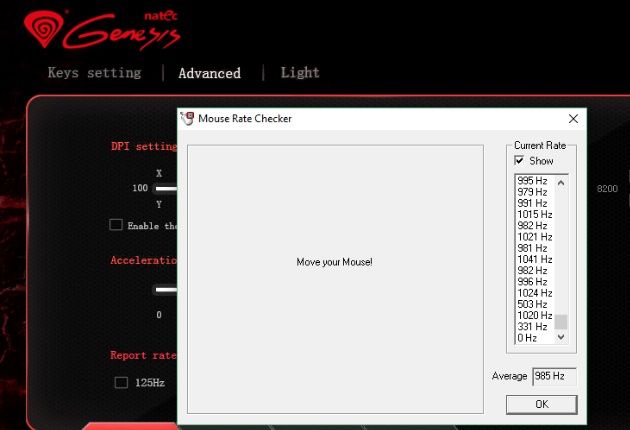Select the 503 Hz list entry
The width and height of the screenshot is (630, 430).
pyautogui.click(x=532, y=304)
